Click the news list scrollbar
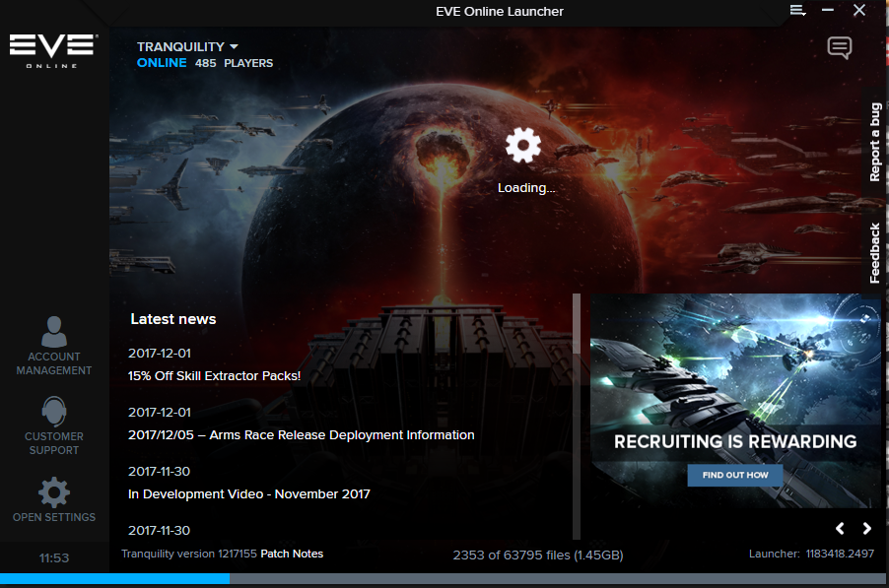 (x=576, y=417)
